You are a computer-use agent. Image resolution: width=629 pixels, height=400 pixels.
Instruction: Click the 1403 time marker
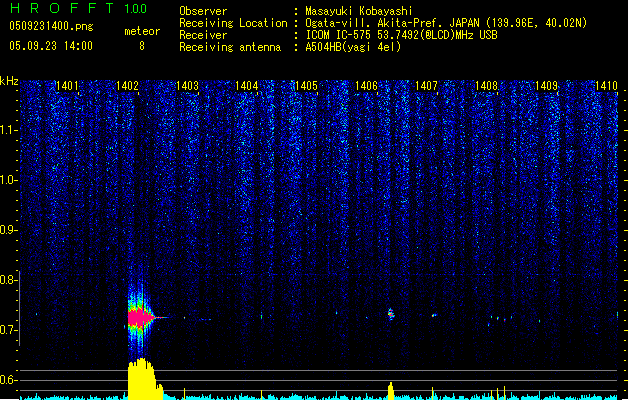point(187,86)
